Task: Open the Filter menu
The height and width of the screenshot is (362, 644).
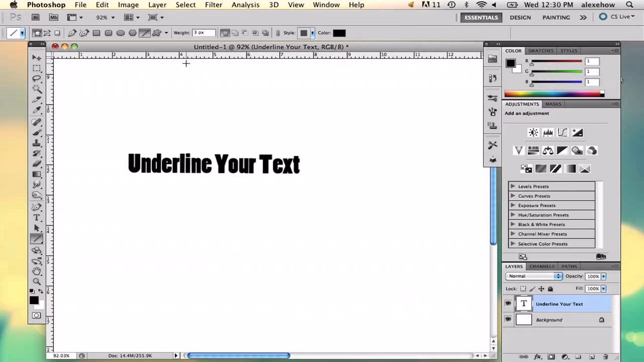Action: click(213, 5)
